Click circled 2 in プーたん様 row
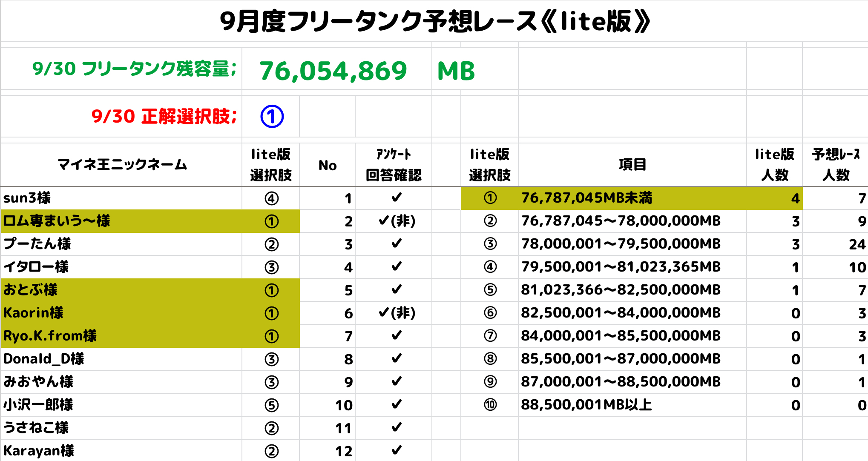This screenshot has width=868, height=461. click(271, 244)
